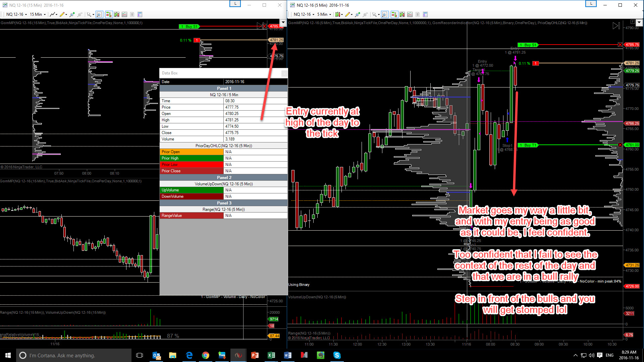Select Buy S1 order label on 5 Min chart
The width and height of the screenshot is (644, 362).
coord(528,45)
